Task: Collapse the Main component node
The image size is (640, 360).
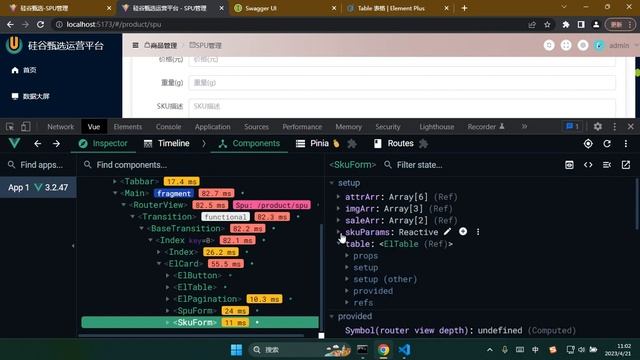Action: pos(115,193)
